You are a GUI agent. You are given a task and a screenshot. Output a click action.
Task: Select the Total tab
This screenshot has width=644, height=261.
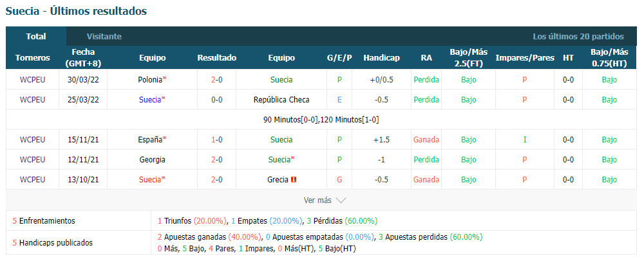pyautogui.click(x=36, y=36)
